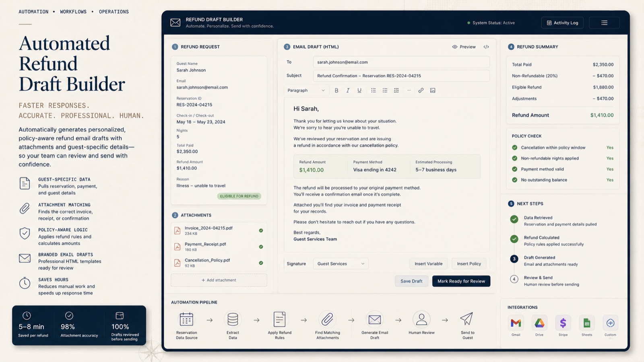Select the Data Retrieved step checkmark
This screenshot has width=644, height=362.
[514, 219]
